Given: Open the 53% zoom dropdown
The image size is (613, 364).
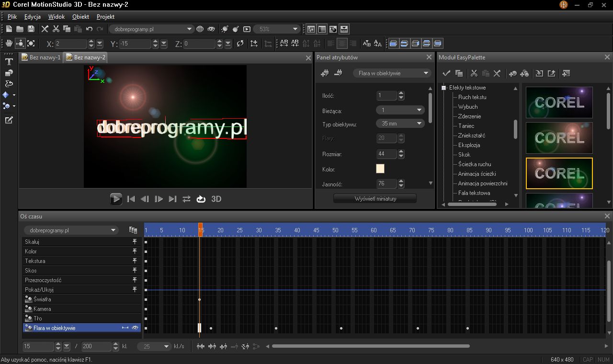Looking at the screenshot, I should pyautogui.click(x=276, y=29).
